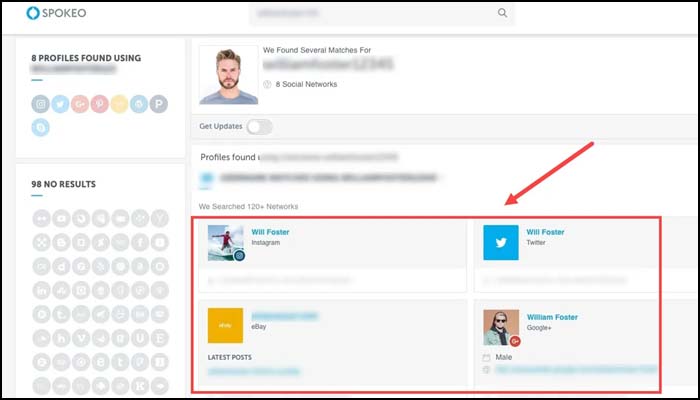The image size is (700, 400).
Task: Open the blurred link below 'Male'
Action: tap(576, 370)
